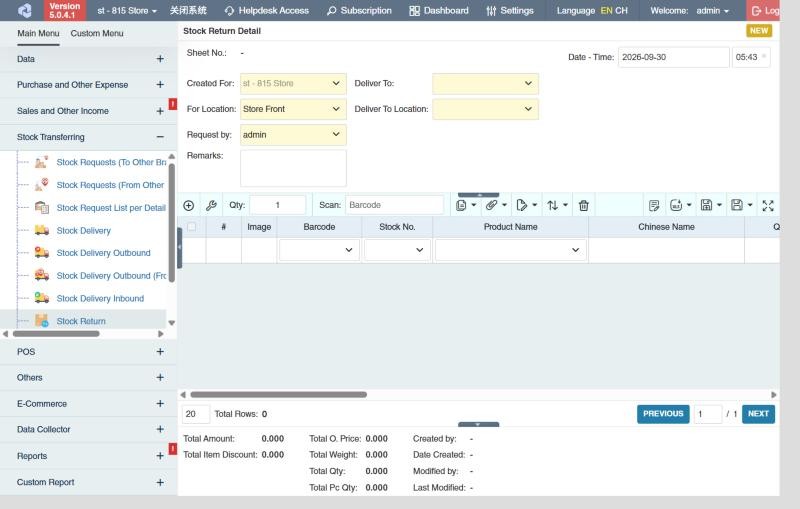Switch language to CH

(x=621, y=10)
